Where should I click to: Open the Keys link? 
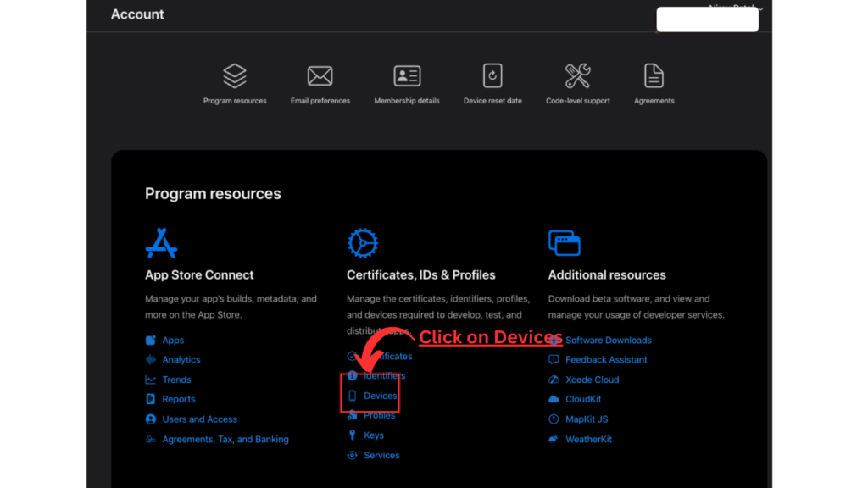coord(373,435)
